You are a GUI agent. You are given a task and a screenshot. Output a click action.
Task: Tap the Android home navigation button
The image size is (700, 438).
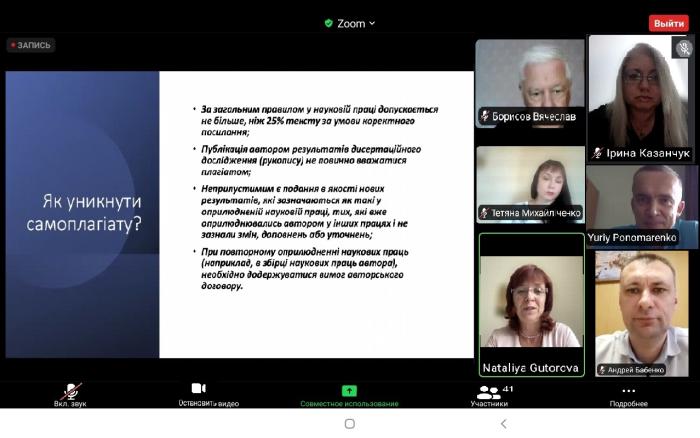click(x=349, y=424)
